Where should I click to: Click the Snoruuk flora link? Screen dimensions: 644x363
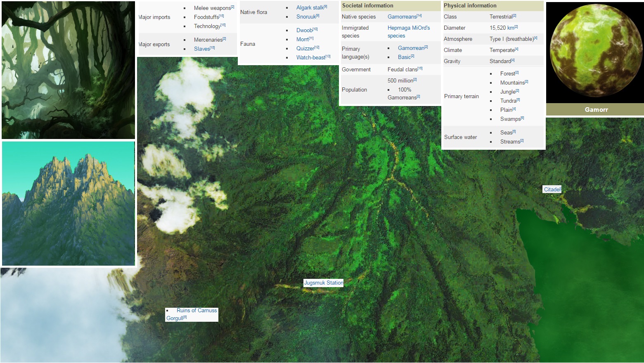point(306,17)
